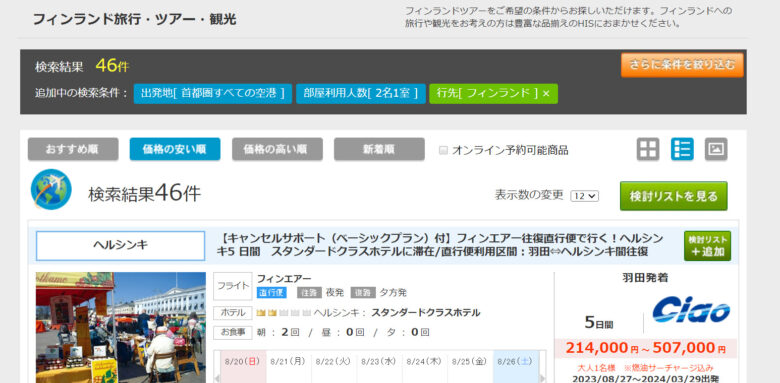Click 出発地 首都圏すべての空港 filter tag
780x383 pixels.
[x=212, y=94]
